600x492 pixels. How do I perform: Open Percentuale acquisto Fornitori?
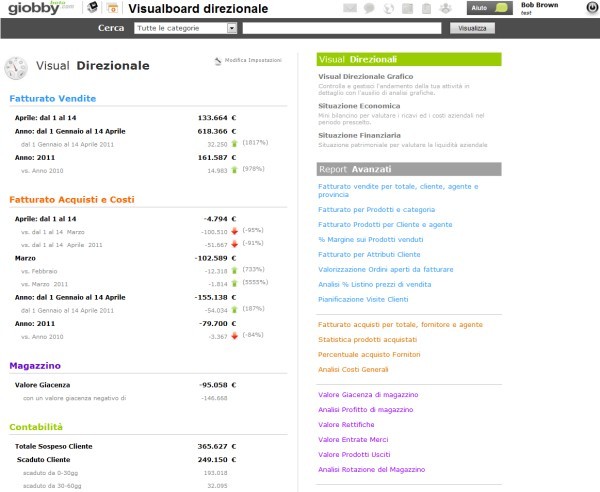369,354
